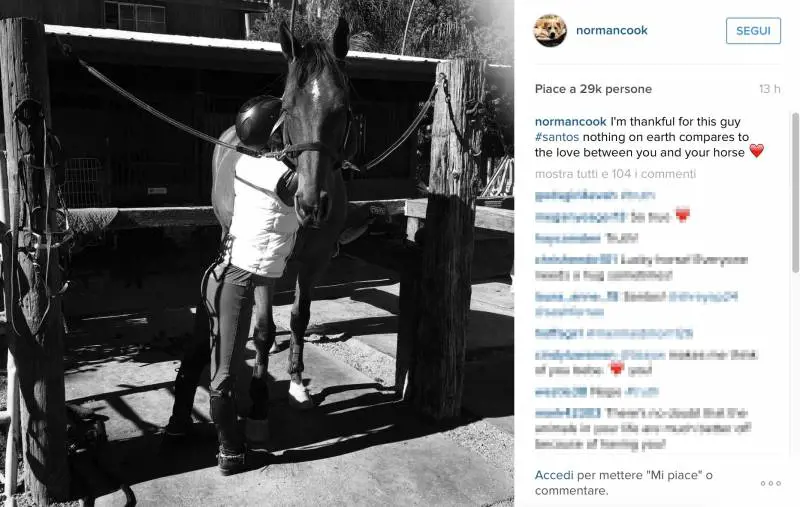Open username of the 'Lucky horse' comment
Viewport: 800px width, 507px height.
[576, 260]
